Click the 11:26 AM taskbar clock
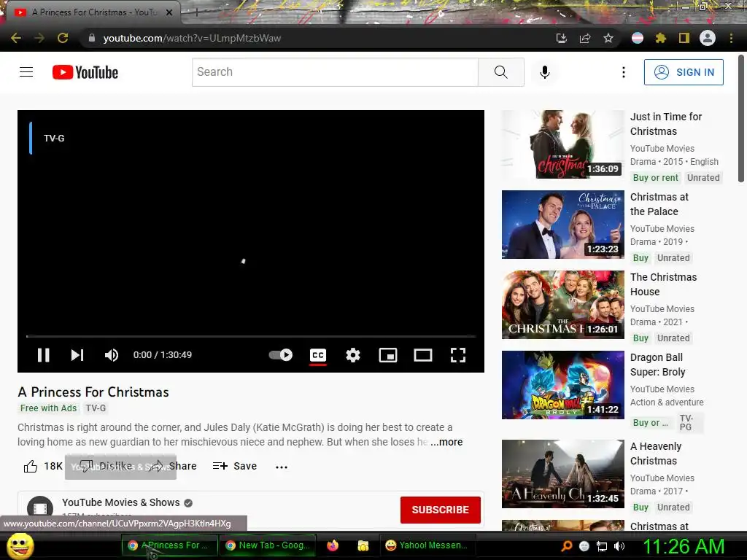Image resolution: width=747 pixels, height=560 pixels. 684,546
